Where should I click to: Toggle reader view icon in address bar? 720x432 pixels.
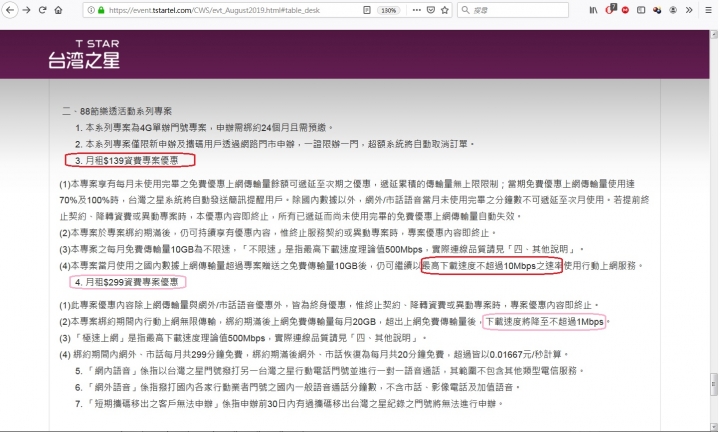pyautogui.click(x=366, y=10)
